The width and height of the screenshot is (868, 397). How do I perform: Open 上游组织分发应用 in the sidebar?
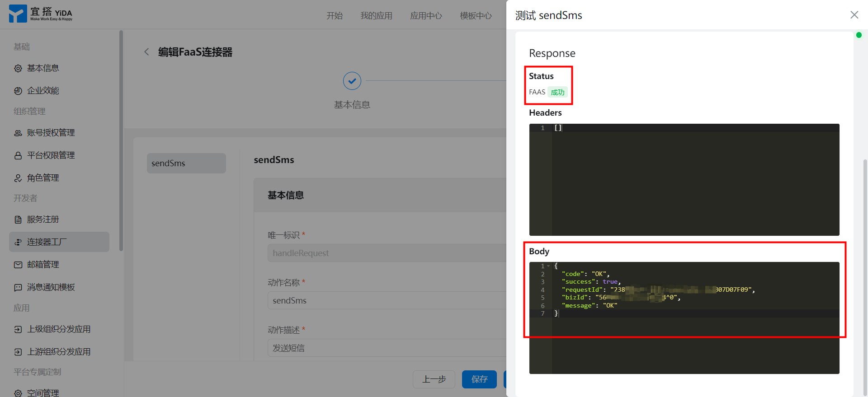59,352
